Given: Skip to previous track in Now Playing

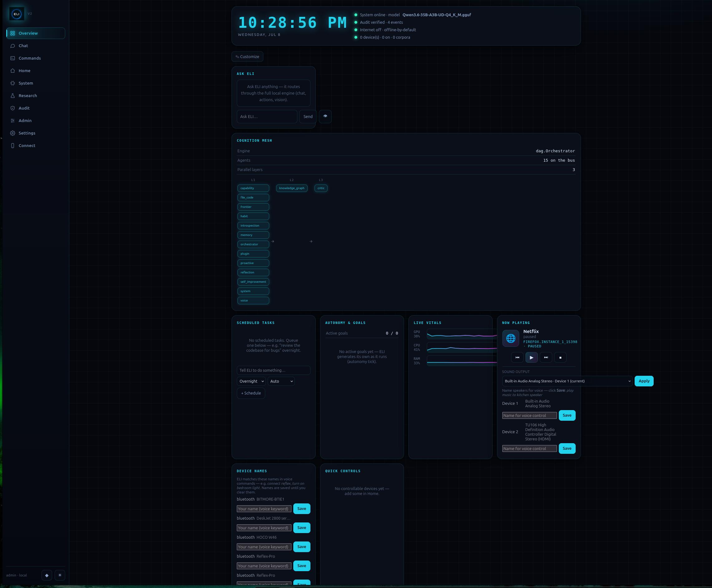Looking at the screenshot, I should [x=517, y=358].
